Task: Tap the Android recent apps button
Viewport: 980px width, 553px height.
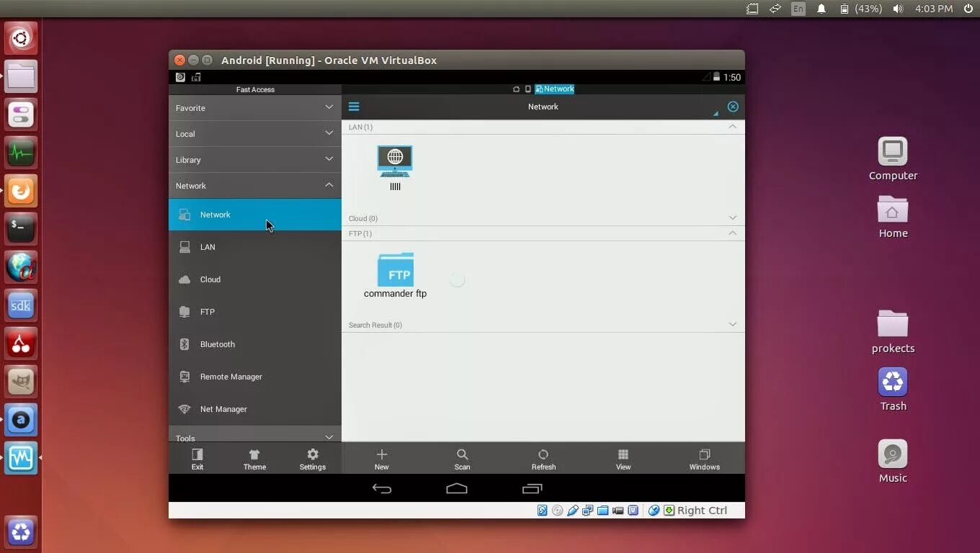Action: 532,489
